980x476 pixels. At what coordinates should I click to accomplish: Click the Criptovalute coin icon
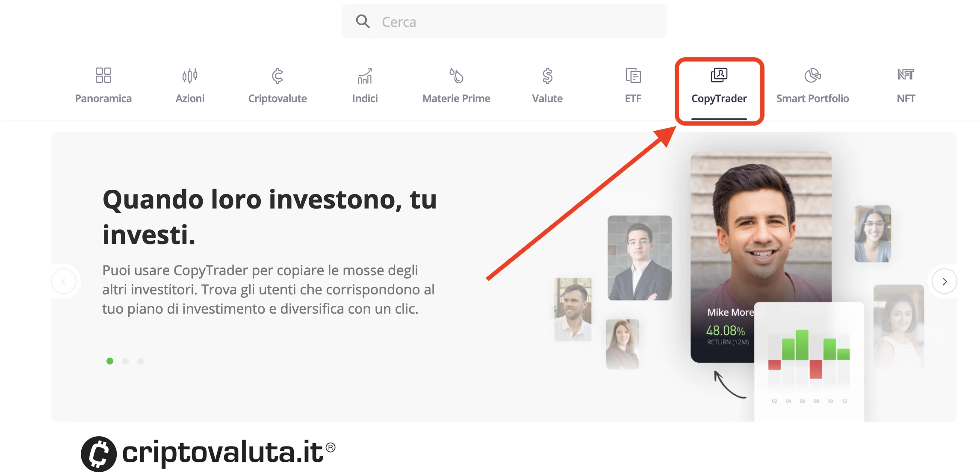[277, 76]
